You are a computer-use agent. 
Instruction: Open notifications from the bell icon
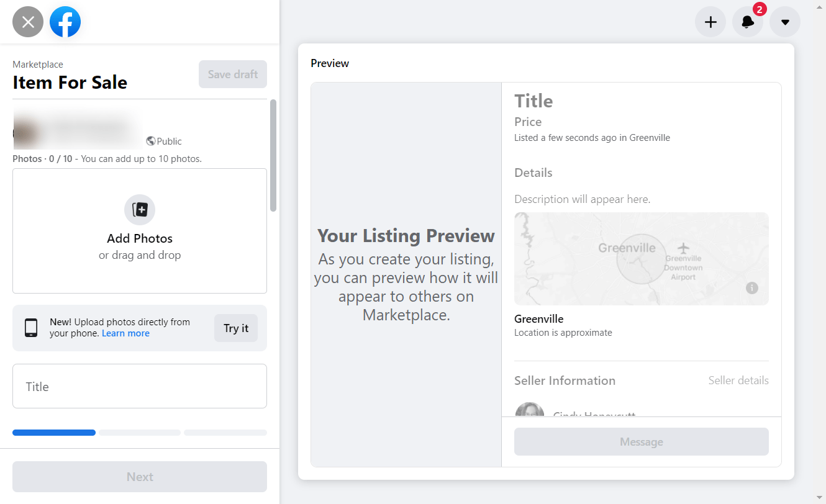tap(747, 21)
